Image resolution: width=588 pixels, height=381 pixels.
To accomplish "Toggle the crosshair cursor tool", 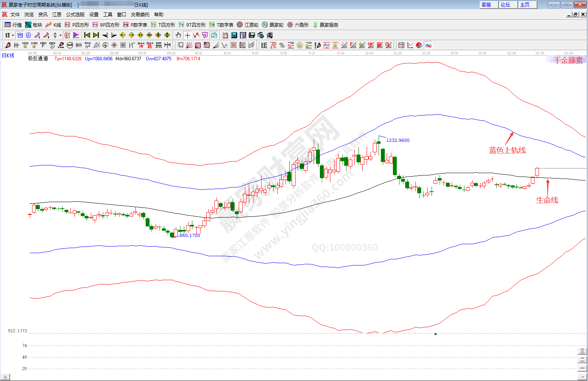I will tap(187, 35).
